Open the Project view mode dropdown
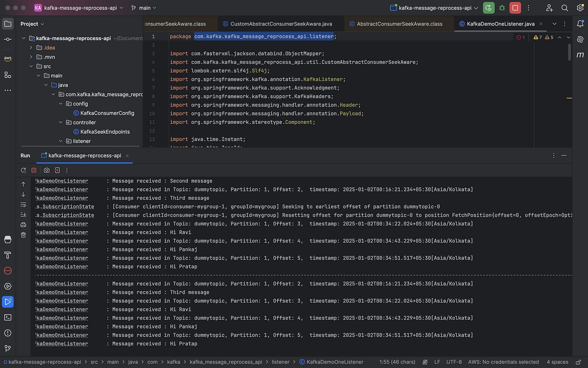Screen dimensions: 588x368 (32, 24)
